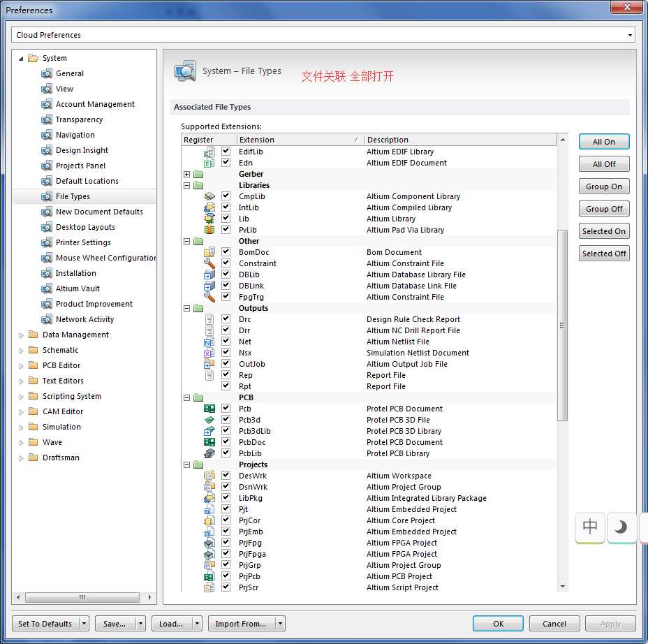Click the DBLib database library icon
648x644 pixels.
[x=209, y=275]
